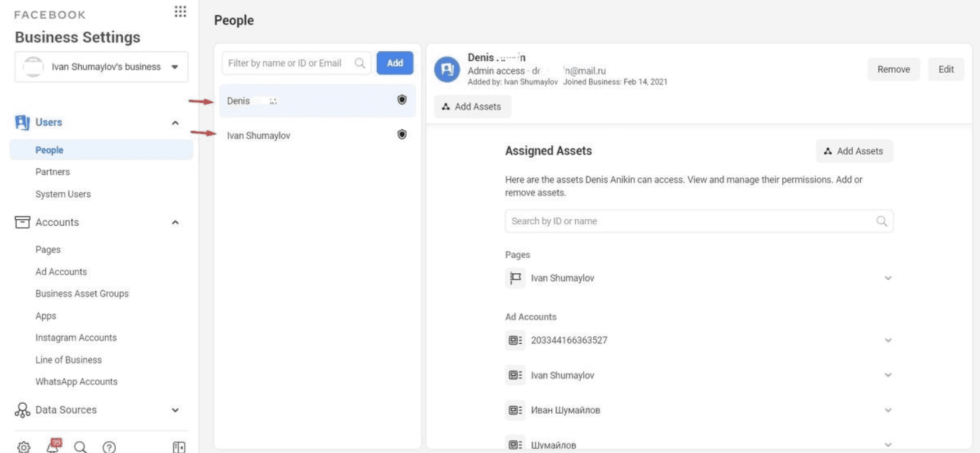Collapse the Users section chevron
980x453 pixels.
pos(175,123)
